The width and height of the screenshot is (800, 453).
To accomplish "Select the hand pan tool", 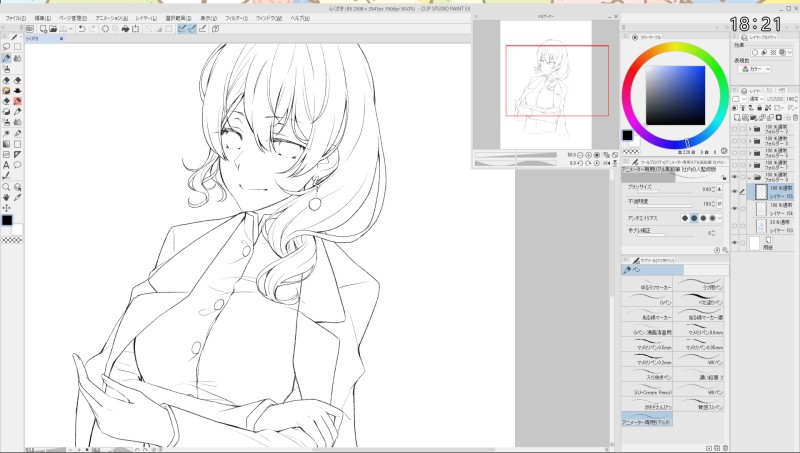I will pyautogui.click(x=6, y=197).
